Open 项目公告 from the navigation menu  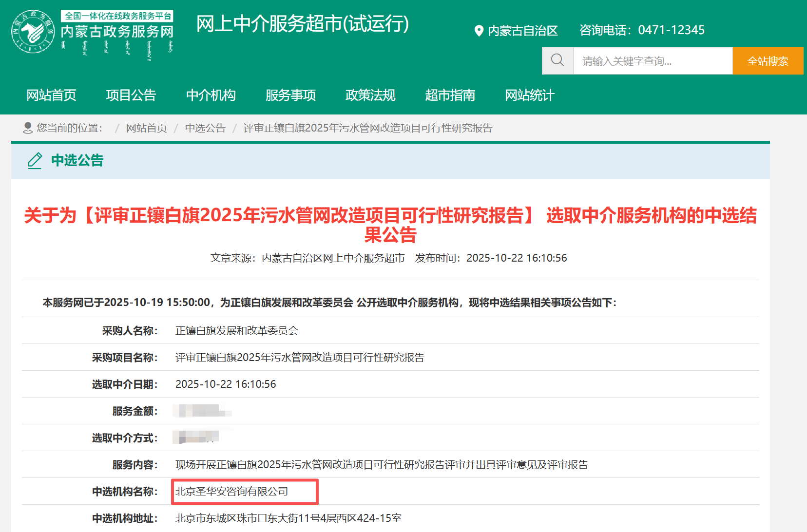click(x=132, y=95)
